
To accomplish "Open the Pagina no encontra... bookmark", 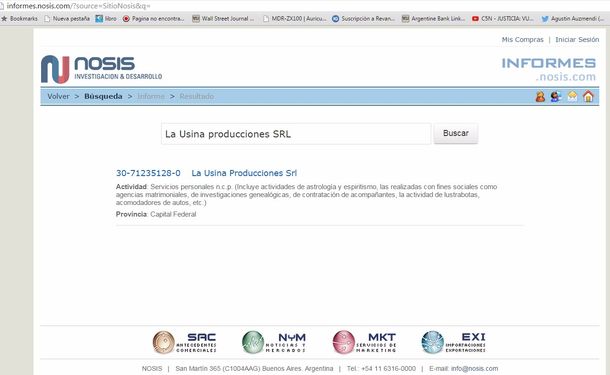I will (153, 18).
